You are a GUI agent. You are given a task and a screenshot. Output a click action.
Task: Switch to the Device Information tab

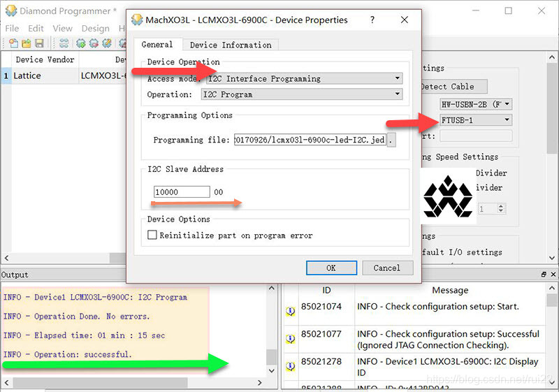click(231, 45)
